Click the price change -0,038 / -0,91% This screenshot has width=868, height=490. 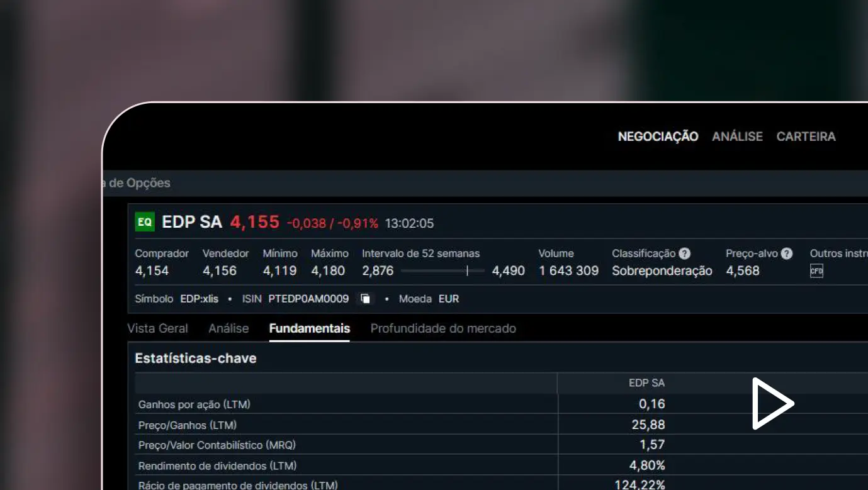coord(332,223)
